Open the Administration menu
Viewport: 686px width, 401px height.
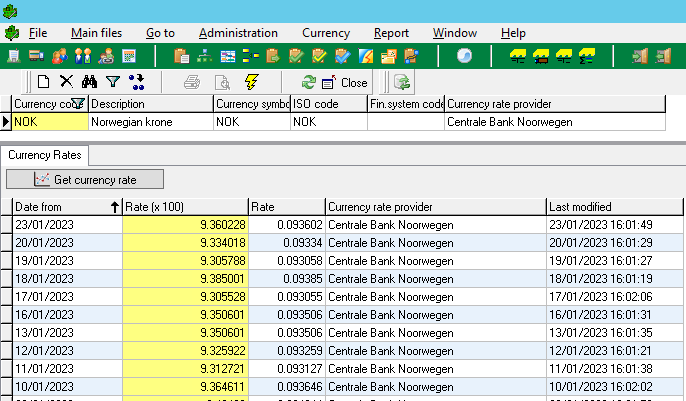[238, 33]
